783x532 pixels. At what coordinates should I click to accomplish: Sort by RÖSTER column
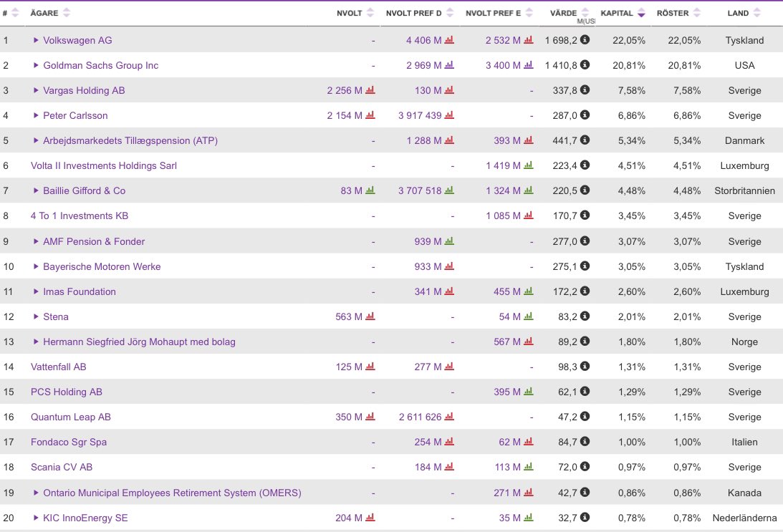[678, 13]
